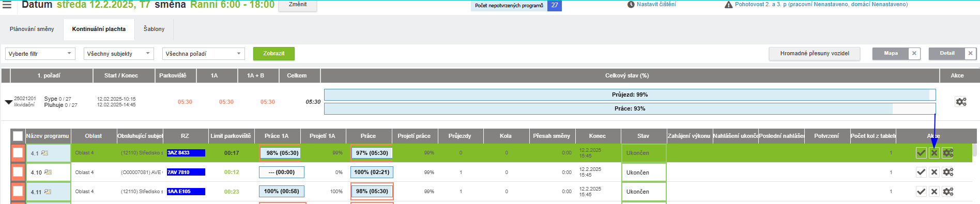The width and height of the screenshot is (980, 204).
Task: Close the Detail panel with its X
Action: [971, 53]
